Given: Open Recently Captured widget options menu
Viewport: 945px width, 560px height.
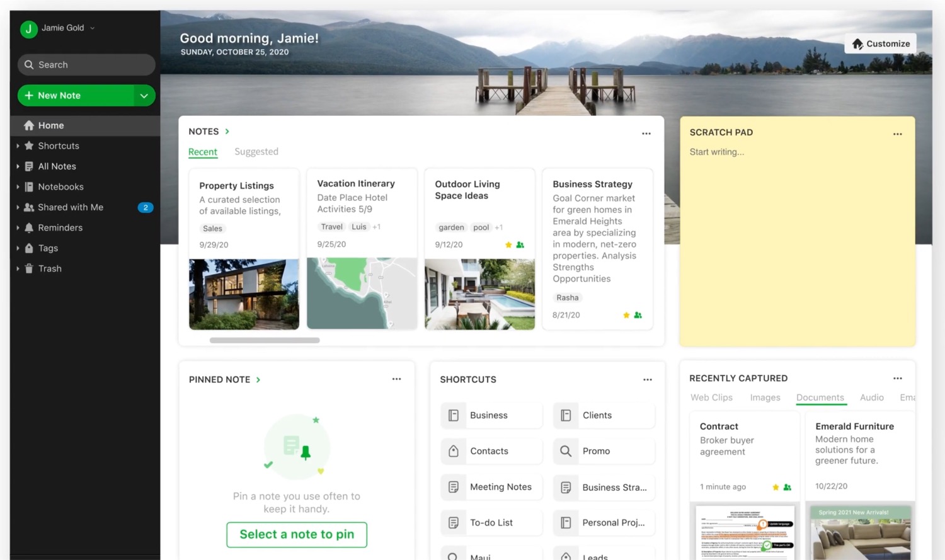Looking at the screenshot, I should (x=897, y=379).
